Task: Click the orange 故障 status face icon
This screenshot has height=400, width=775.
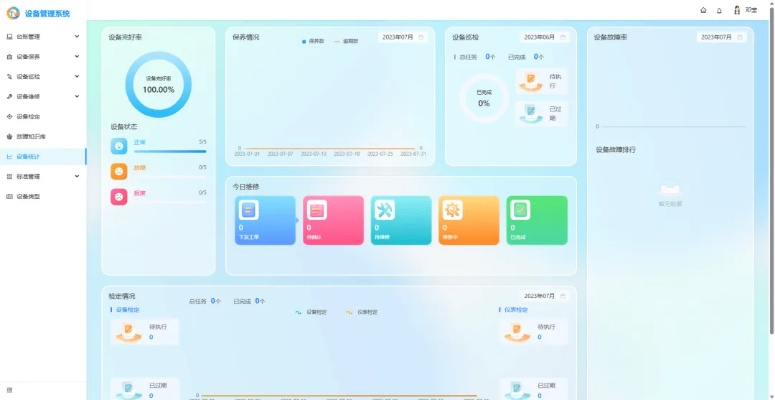Action: click(x=119, y=171)
